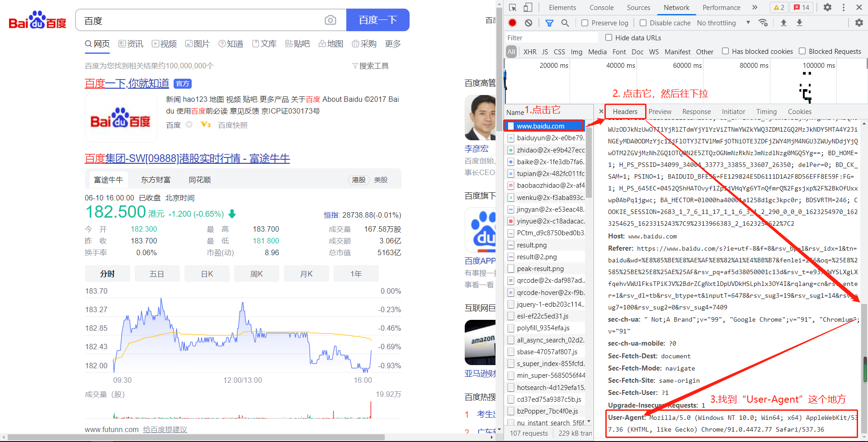
Task: Open Network panel settings gear
Action: point(859,23)
